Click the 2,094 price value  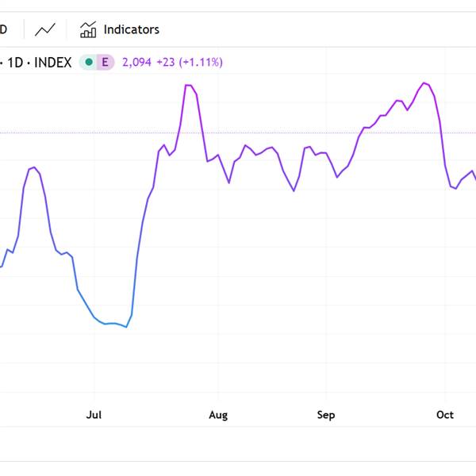(x=136, y=62)
